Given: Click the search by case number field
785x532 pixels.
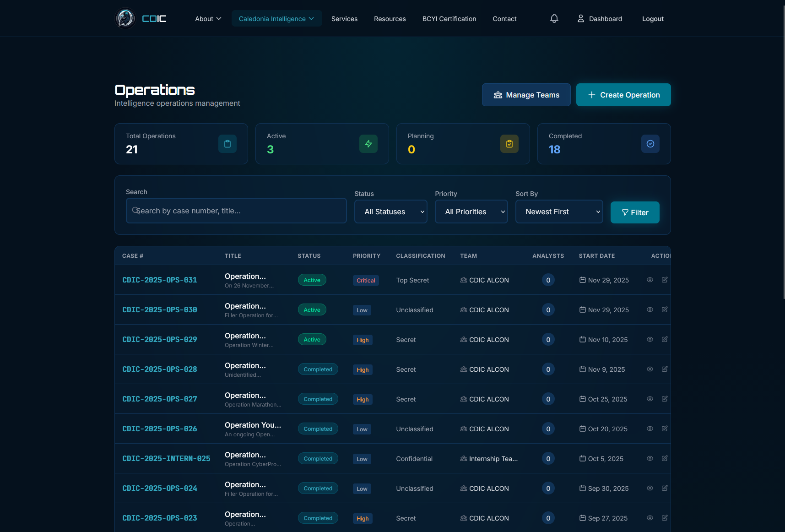Looking at the screenshot, I should [x=236, y=211].
